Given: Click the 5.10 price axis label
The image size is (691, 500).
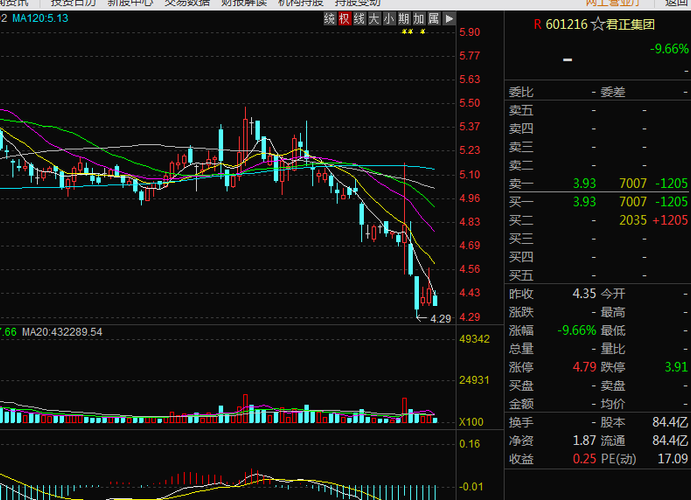Looking at the screenshot, I should click(x=470, y=174).
